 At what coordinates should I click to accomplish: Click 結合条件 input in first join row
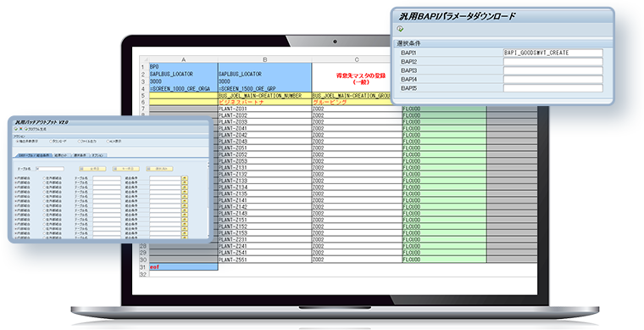[x=165, y=178]
